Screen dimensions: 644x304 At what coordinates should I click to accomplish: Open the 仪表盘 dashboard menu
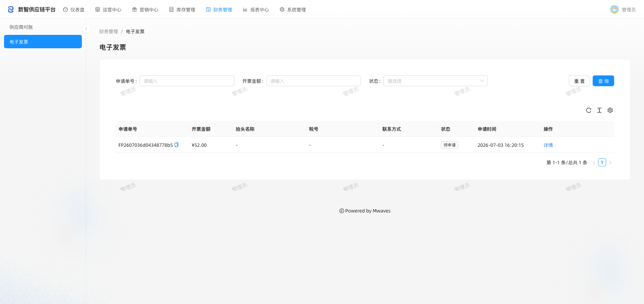pyautogui.click(x=74, y=10)
